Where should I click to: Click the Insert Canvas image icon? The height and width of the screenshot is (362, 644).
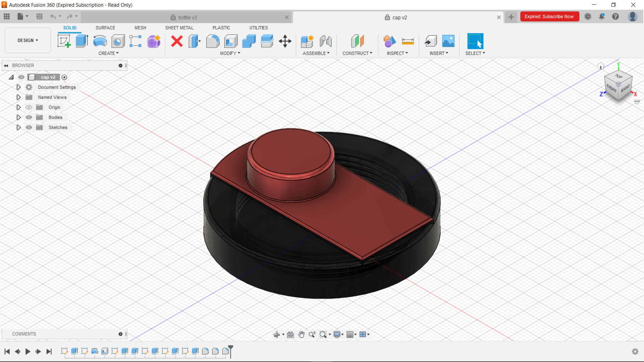click(x=448, y=41)
